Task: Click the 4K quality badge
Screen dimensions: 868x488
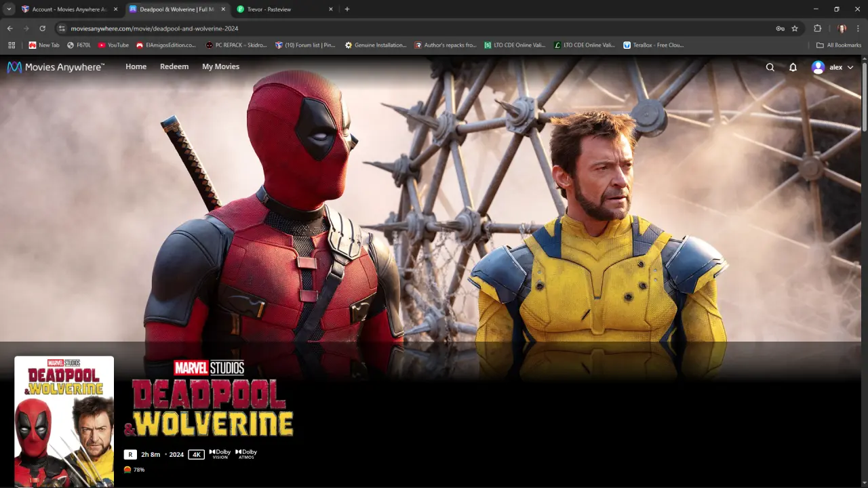Action: [196, 454]
